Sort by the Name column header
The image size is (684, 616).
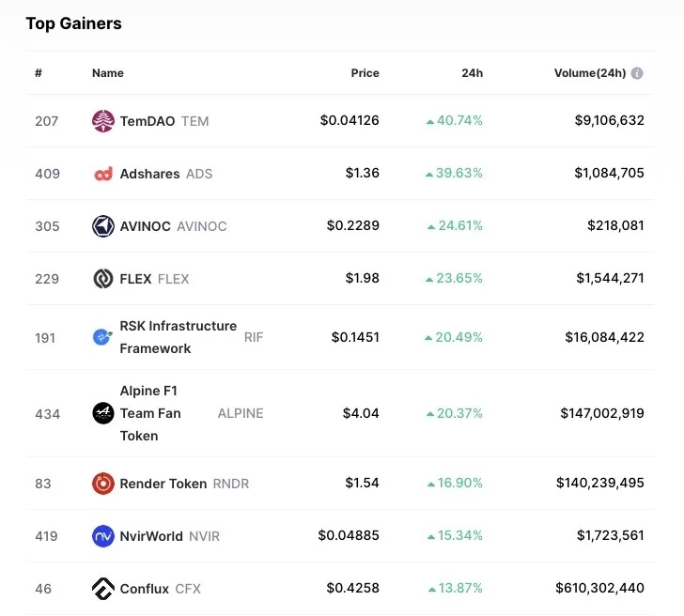point(107,73)
